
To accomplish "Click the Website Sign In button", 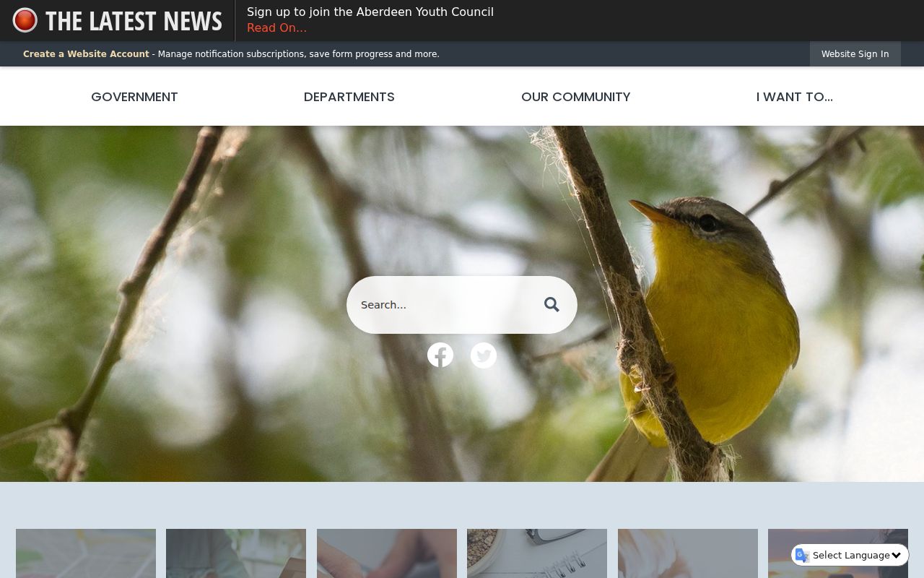I will (x=855, y=54).
